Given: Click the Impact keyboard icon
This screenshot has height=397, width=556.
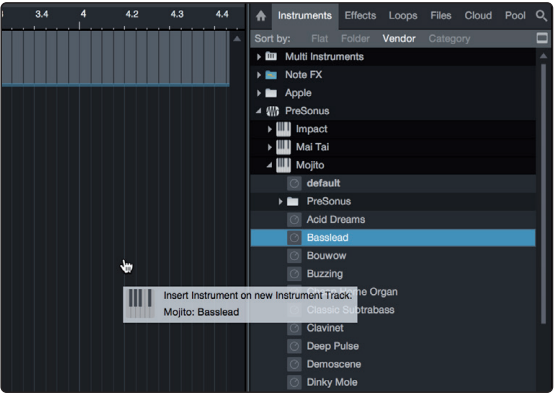Looking at the screenshot, I should 283,129.
